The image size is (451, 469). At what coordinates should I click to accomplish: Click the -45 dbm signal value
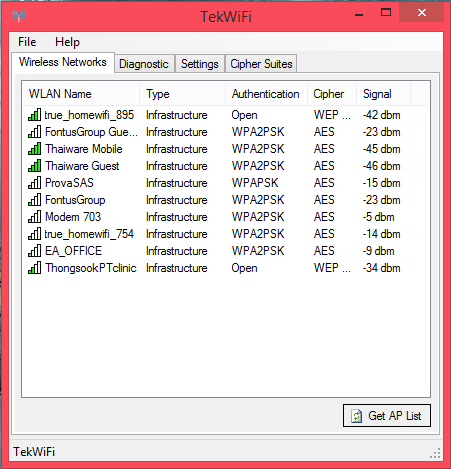(382, 149)
